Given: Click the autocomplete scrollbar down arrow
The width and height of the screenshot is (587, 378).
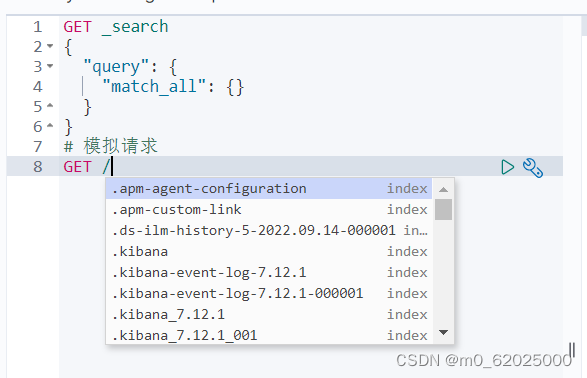Looking at the screenshot, I should [x=444, y=332].
